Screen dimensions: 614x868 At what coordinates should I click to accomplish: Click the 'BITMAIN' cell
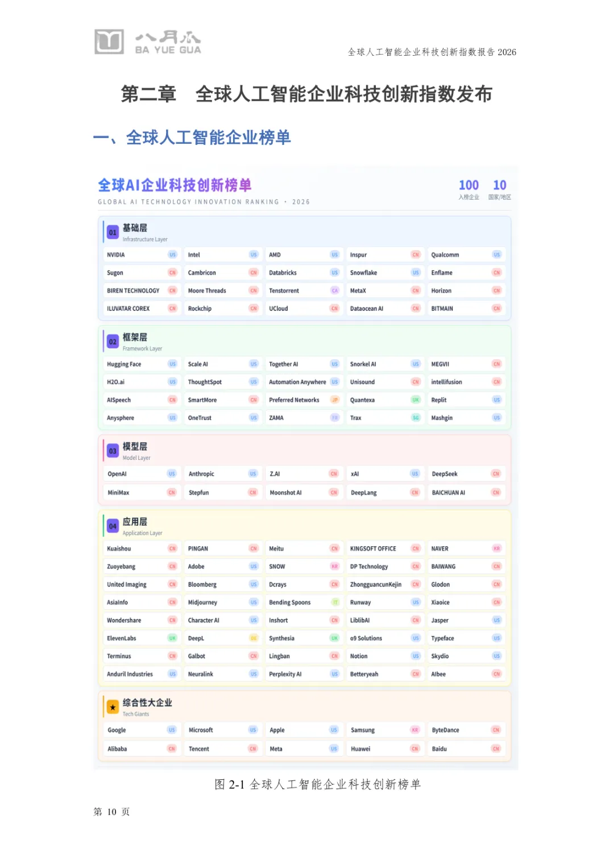pos(466,309)
